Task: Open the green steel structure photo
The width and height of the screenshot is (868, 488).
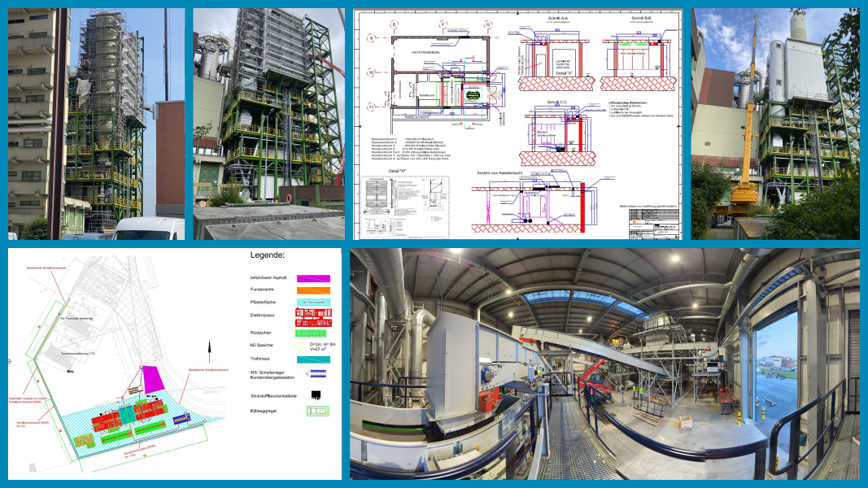Action: (x=268, y=124)
